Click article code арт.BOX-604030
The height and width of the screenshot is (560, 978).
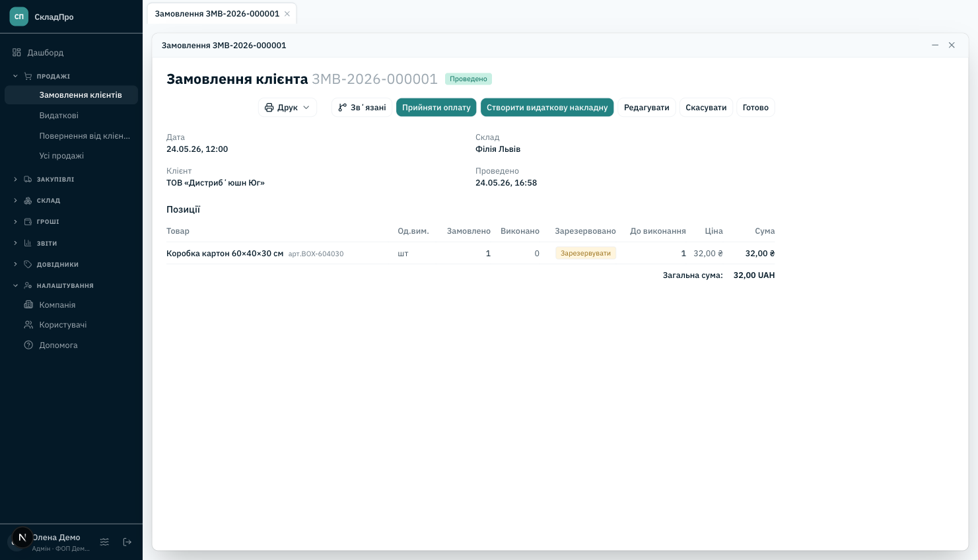[316, 254]
